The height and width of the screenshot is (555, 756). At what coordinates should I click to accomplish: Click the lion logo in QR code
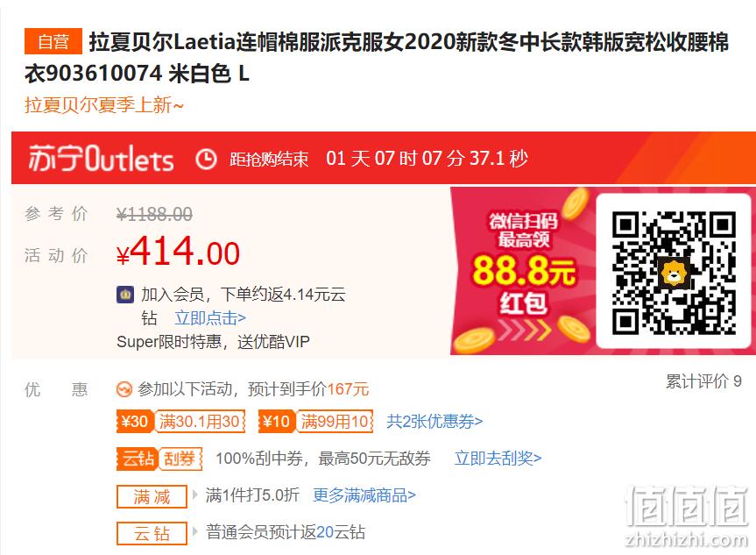(674, 274)
